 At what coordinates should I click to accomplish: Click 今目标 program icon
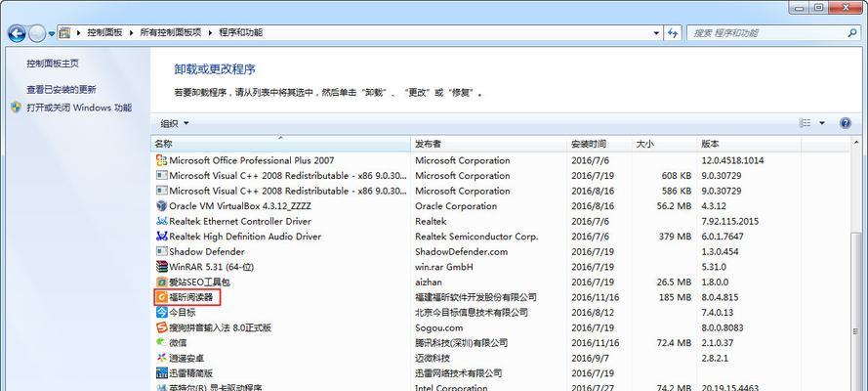pos(162,313)
